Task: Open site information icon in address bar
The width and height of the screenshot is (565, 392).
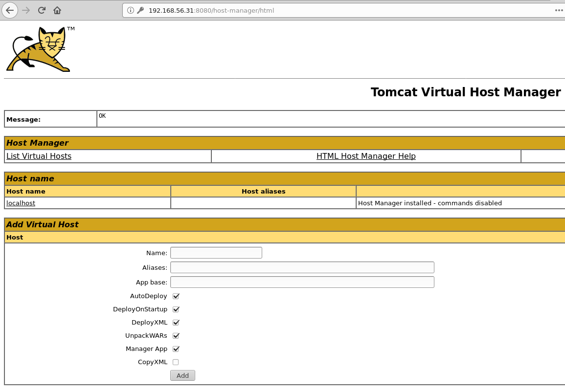Action: [131, 10]
